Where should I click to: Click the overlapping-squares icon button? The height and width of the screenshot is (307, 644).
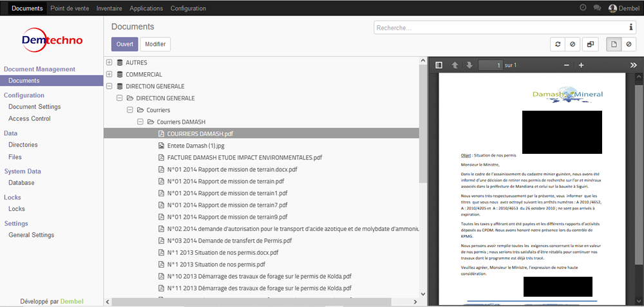point(590,44)
